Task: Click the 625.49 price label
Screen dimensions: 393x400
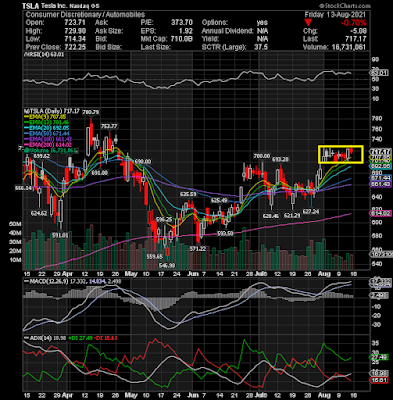Action: (x=219, y=201)
